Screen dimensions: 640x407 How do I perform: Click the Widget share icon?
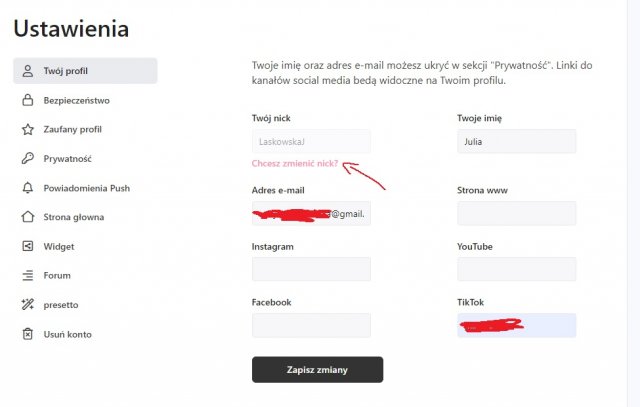(28, 246)
